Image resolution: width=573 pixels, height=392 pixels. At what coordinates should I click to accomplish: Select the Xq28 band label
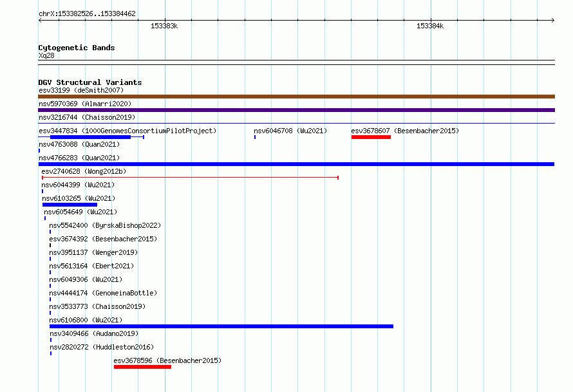tap(46, 55)
